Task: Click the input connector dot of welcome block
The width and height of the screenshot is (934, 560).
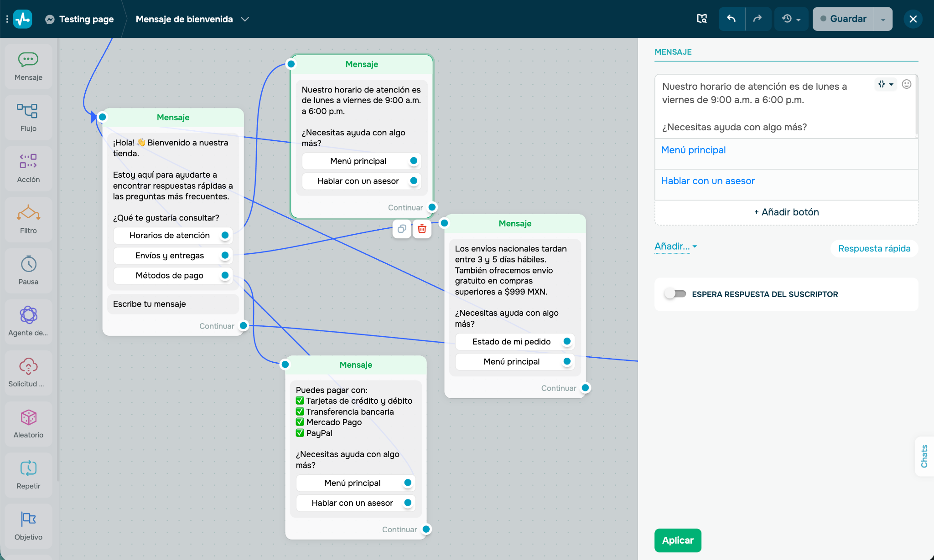Action: [x=103, y=117]
